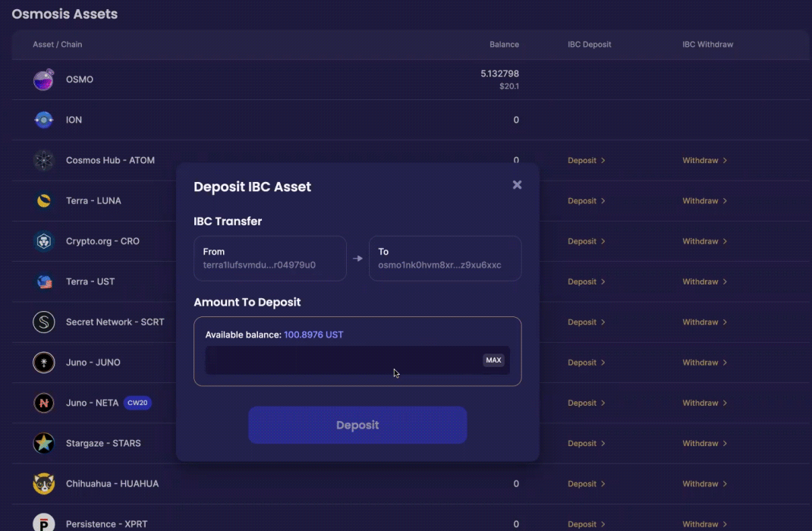The height and width of the screenshot is (531, 812).
Task: Click the Cosmos Hub ATOM icon
Action: coord(43,161)
